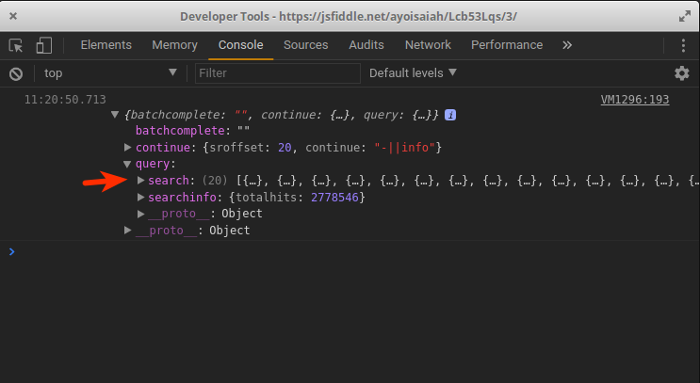
Task: Select the Console tab
Action: click(x=241, y=45)
